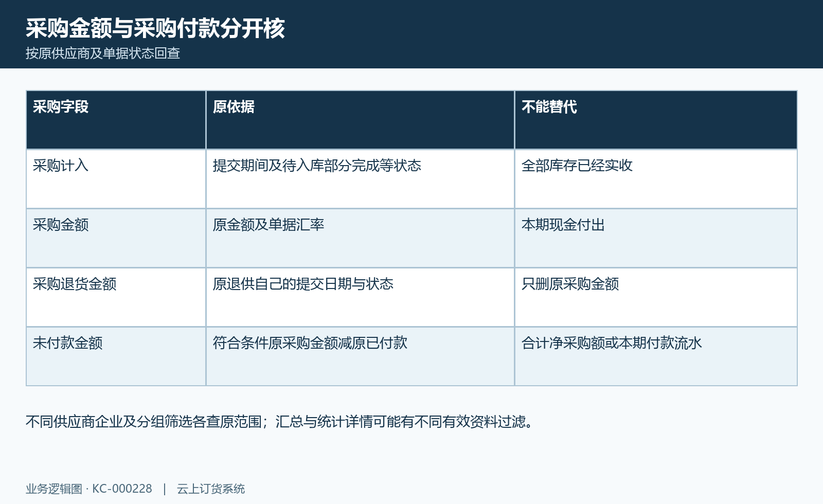Click the cell 原金额及单据汇率
This screenshot has height=504, width=823.
click(x=360, y=238)
